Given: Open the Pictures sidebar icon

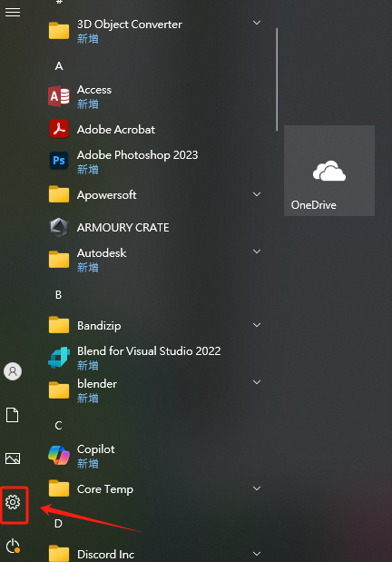Looking at the screenshot, I should (x=13, y=458).
